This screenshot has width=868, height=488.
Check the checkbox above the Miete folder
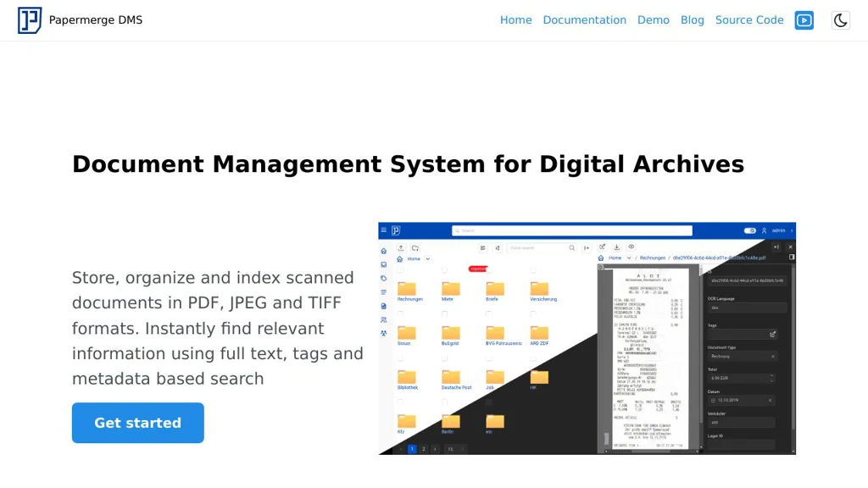coord(444,269)
